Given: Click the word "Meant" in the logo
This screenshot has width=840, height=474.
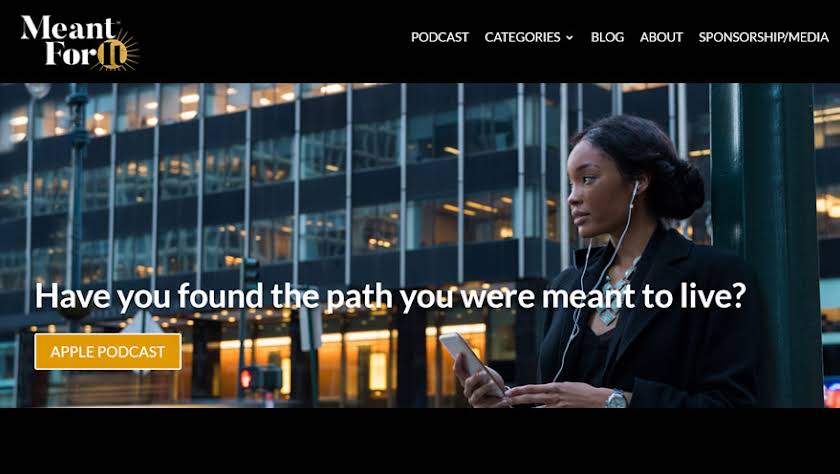Looking at the screenshot, I should 69,28.
